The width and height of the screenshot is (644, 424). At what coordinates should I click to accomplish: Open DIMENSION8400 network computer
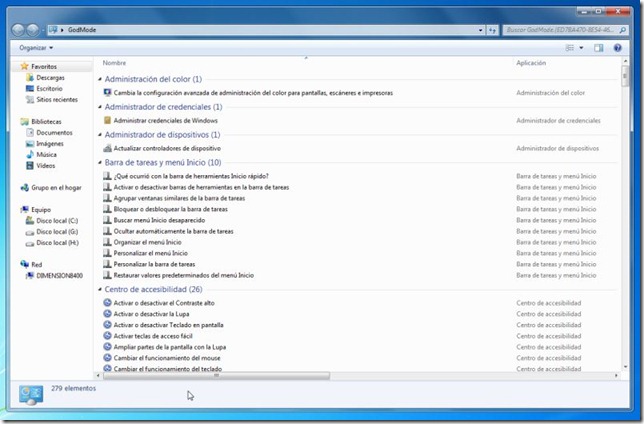click(x=55, y=276)
